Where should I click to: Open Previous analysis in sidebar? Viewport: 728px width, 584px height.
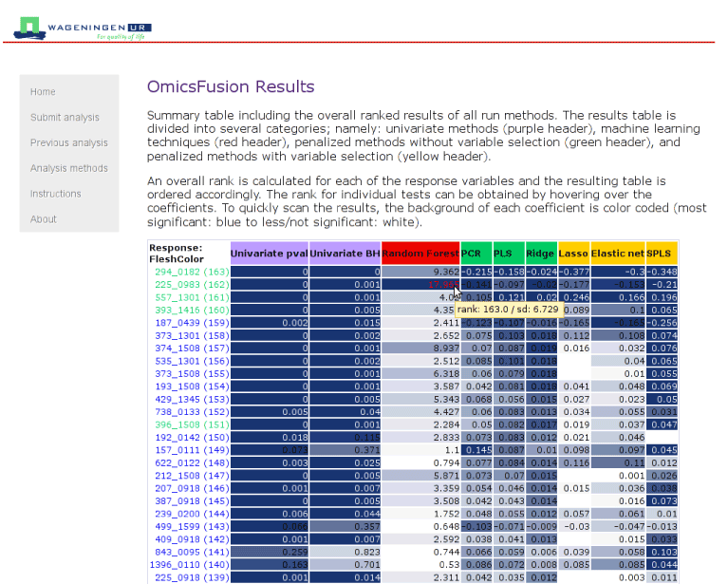69,143
